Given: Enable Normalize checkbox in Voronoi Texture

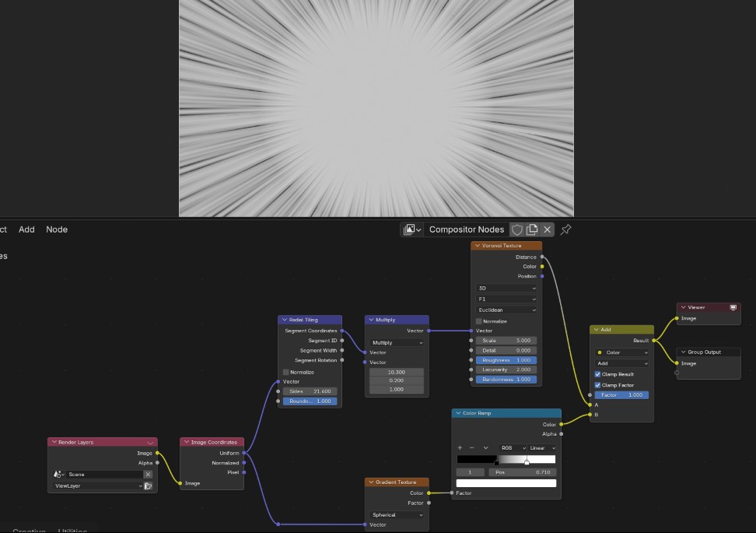Looking at the screenshot, I should (479, 321).
